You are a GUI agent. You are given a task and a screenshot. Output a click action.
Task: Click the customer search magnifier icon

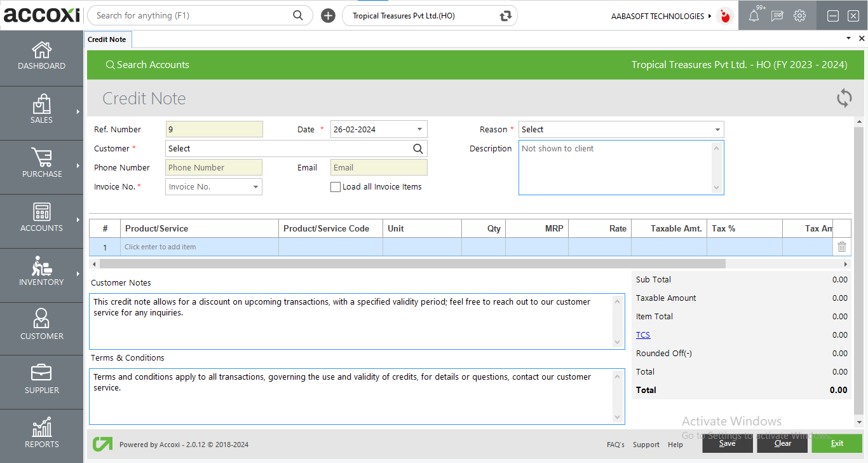coord(417,149)
